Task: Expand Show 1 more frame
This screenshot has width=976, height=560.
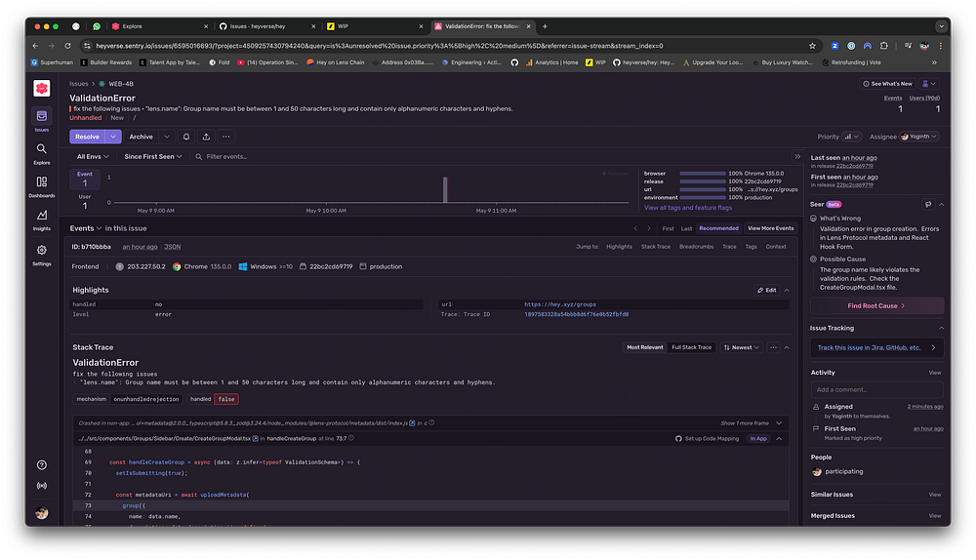Action: pos(751,423)
